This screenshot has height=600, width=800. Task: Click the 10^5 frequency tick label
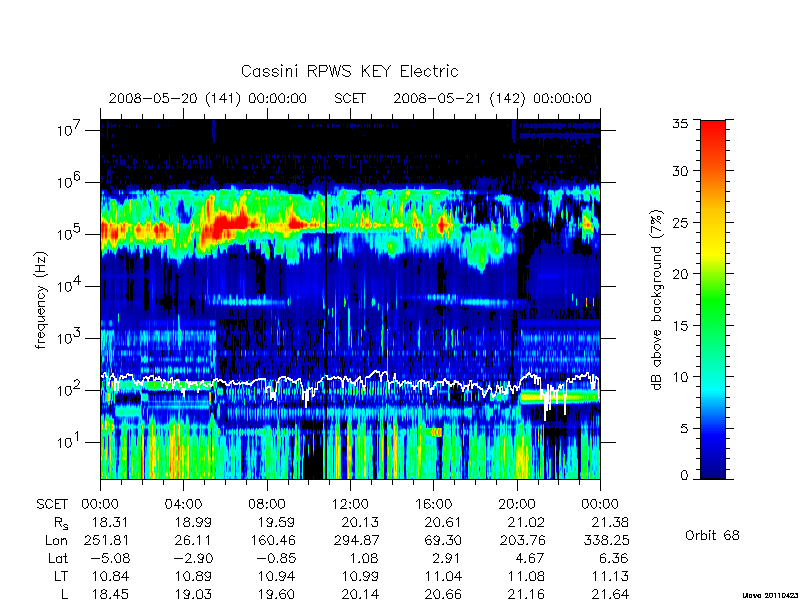(x=69, y=234)
